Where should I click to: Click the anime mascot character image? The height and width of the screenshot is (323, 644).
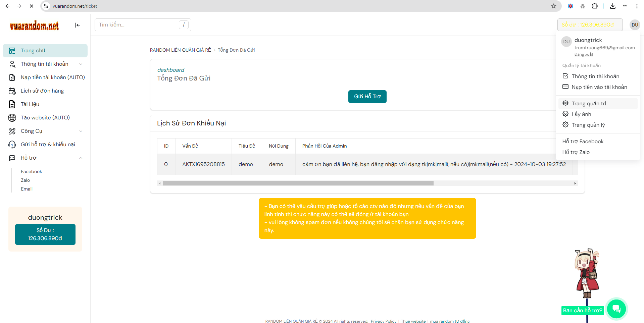click(x=587, y=273)
